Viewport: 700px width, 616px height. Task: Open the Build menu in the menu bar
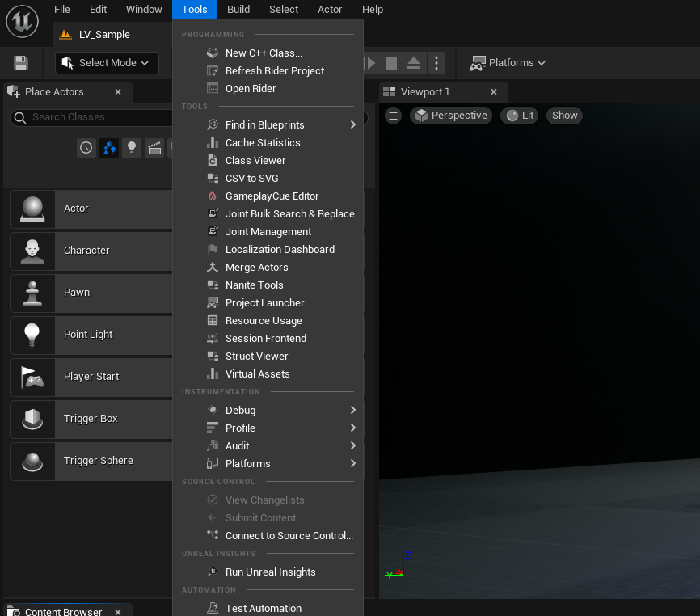238,10
